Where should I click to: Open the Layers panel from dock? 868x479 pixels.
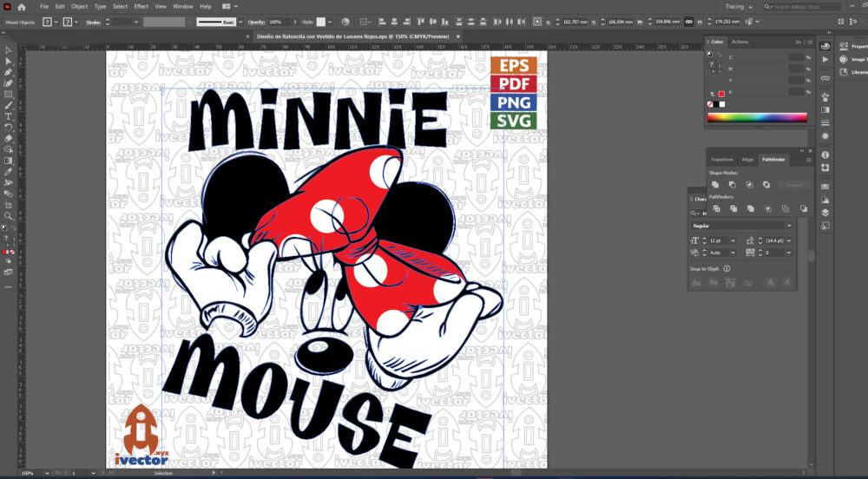825,213
